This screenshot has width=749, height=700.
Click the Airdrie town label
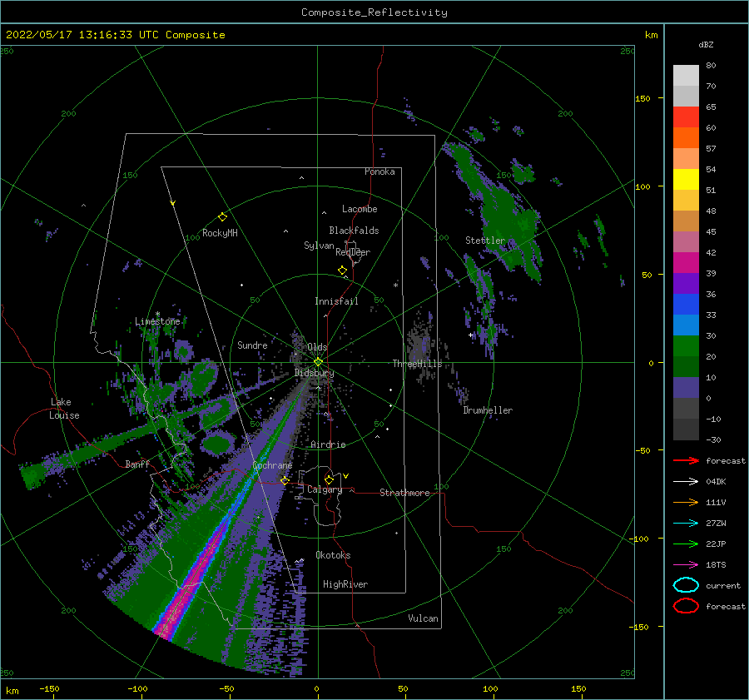tap(328, 444)
